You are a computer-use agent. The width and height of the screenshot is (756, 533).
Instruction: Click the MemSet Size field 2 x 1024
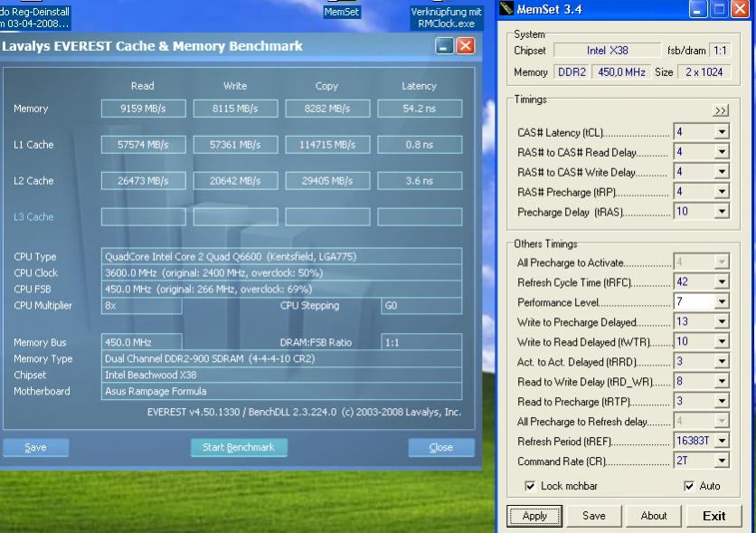(704, 71)
